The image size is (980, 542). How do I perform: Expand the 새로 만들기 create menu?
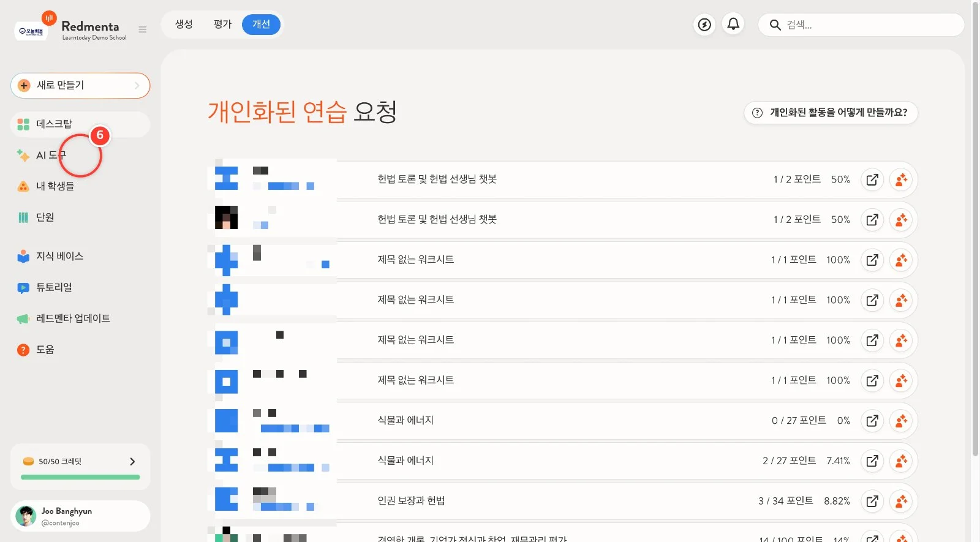(x=80, y=86)
